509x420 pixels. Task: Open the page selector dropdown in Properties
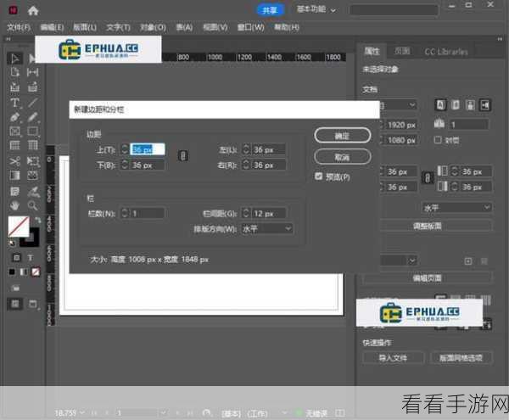[x=399, y=260]
